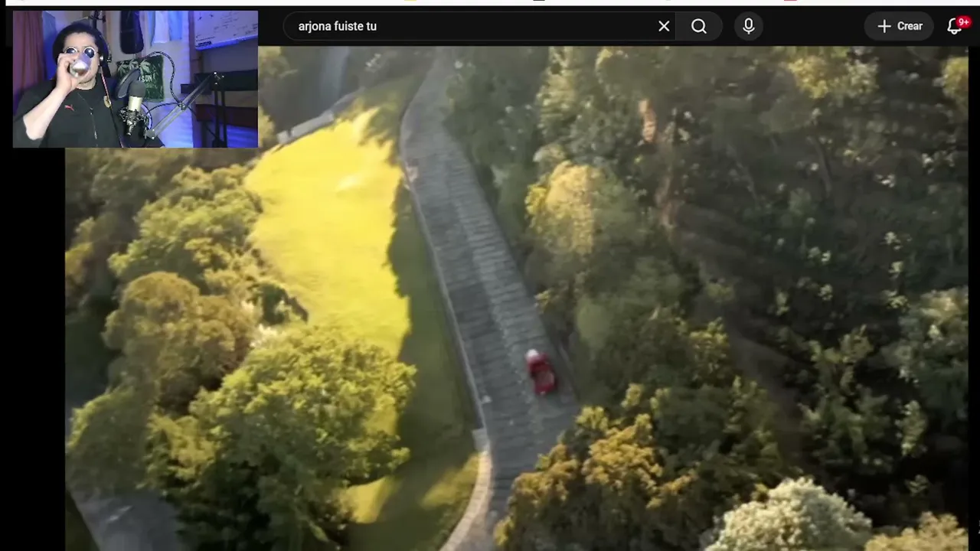Clear the search box with the X icon
980x551 pixels.
point(664,26)
